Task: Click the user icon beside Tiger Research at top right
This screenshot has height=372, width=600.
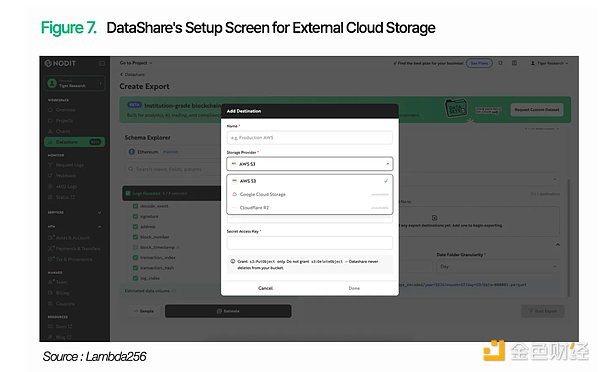Action: pyautogui.click(x=533, y=63)
